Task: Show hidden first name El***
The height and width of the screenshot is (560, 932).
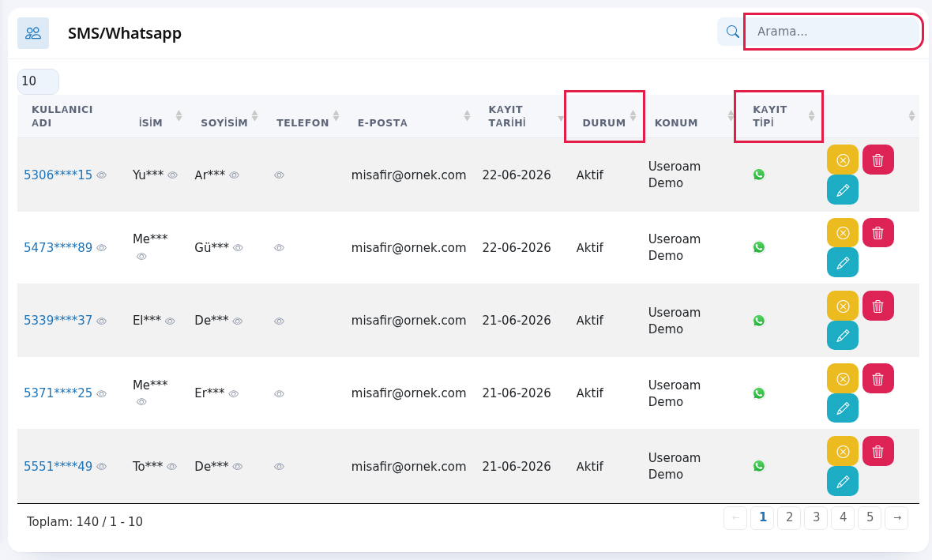Action: (x=170, y=321)
